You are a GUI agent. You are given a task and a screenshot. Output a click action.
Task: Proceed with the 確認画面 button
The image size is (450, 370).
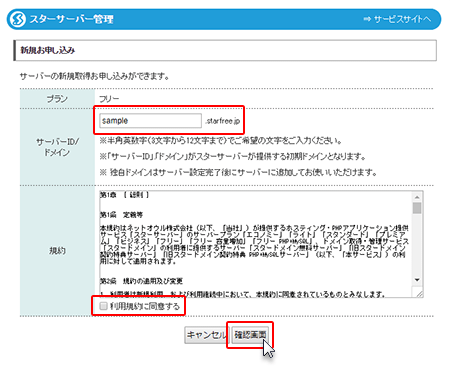point(250,335)
